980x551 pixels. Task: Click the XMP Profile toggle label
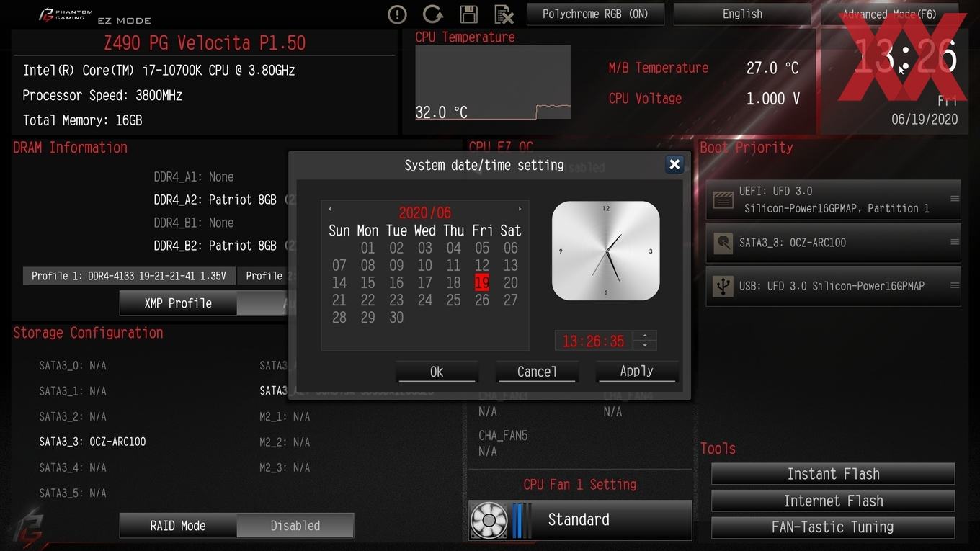pos(178,303)
